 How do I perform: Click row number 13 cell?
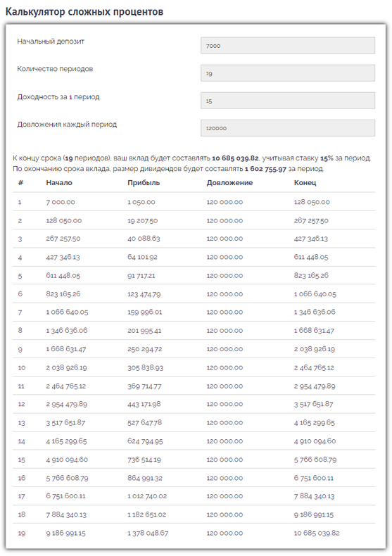(21, 423)
